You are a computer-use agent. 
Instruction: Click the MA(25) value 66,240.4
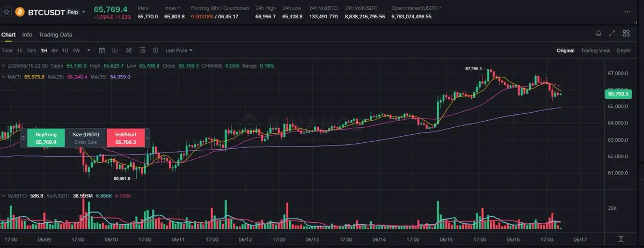tap(76, 77)
